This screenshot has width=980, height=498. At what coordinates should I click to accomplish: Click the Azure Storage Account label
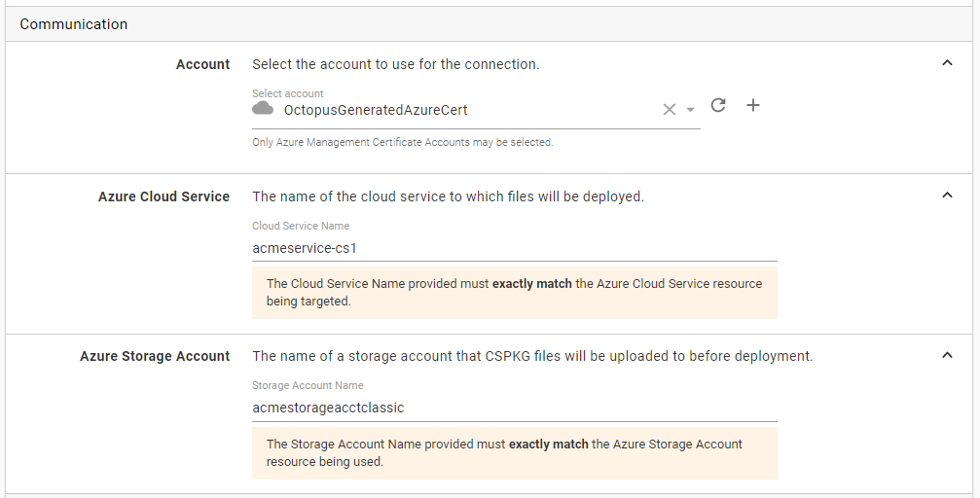click(x=155, y=356)
